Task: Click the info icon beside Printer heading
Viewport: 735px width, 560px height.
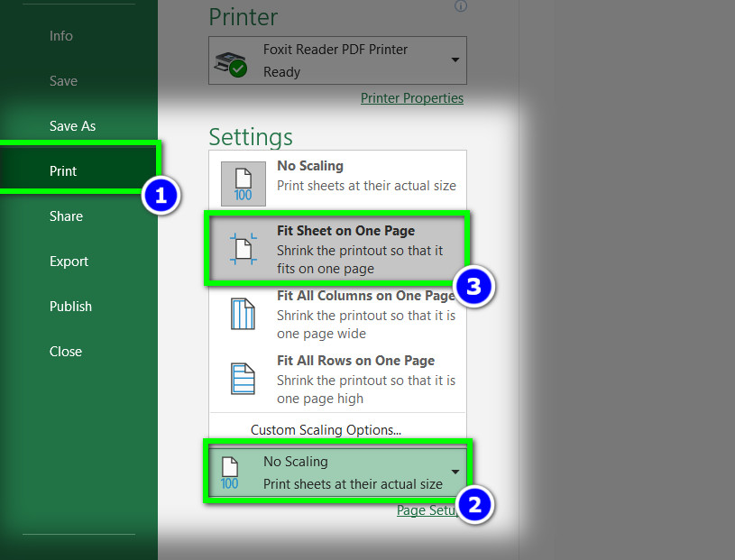Action: point(461,6)
